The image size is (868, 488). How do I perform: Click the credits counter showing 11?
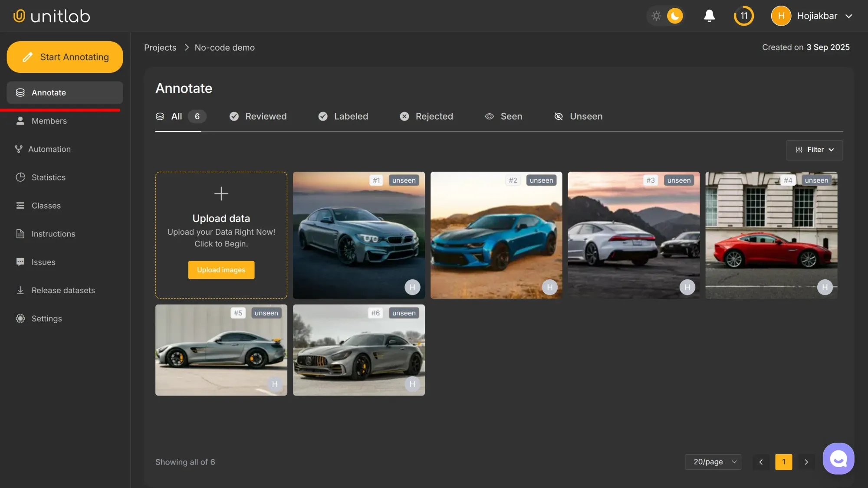pyautogui.click(x=743, y=16)
